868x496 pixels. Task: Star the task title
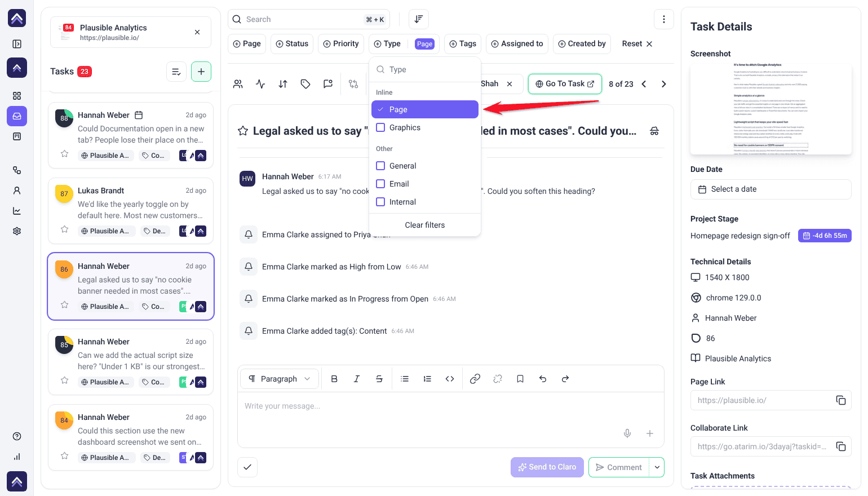243,131
